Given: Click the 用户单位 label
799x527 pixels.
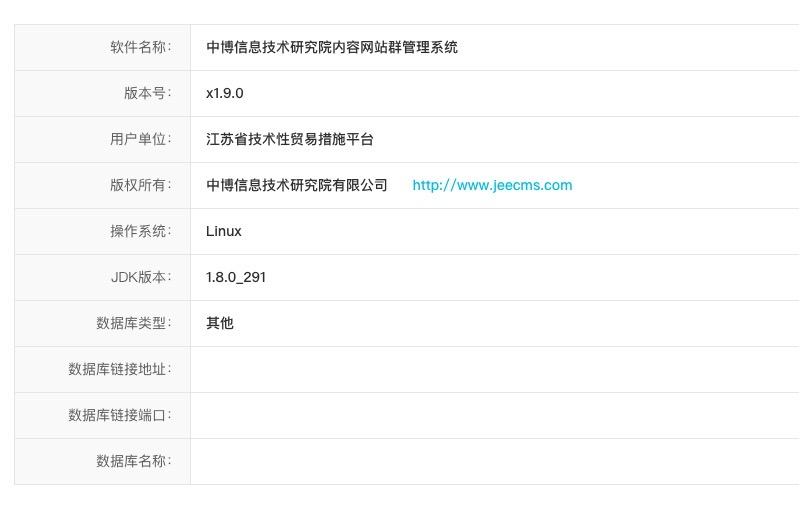Looking at the screenshot, I should [141, 139].
